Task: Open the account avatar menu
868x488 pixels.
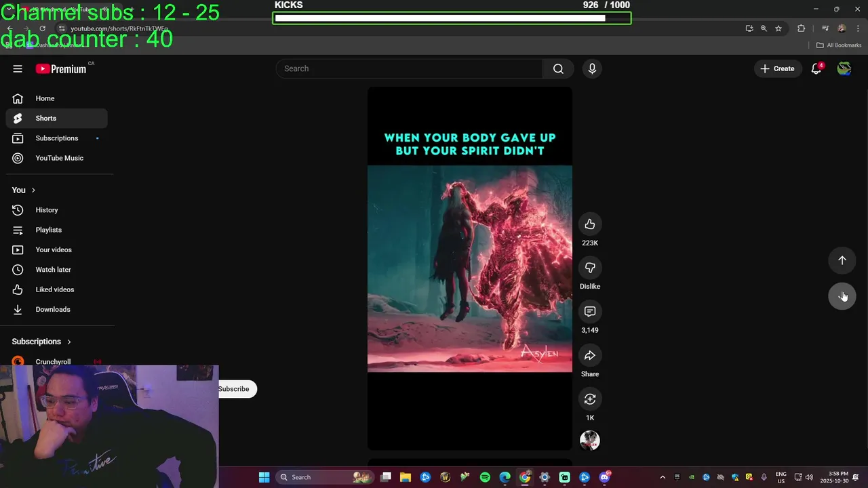Action: tap(844, 68)
